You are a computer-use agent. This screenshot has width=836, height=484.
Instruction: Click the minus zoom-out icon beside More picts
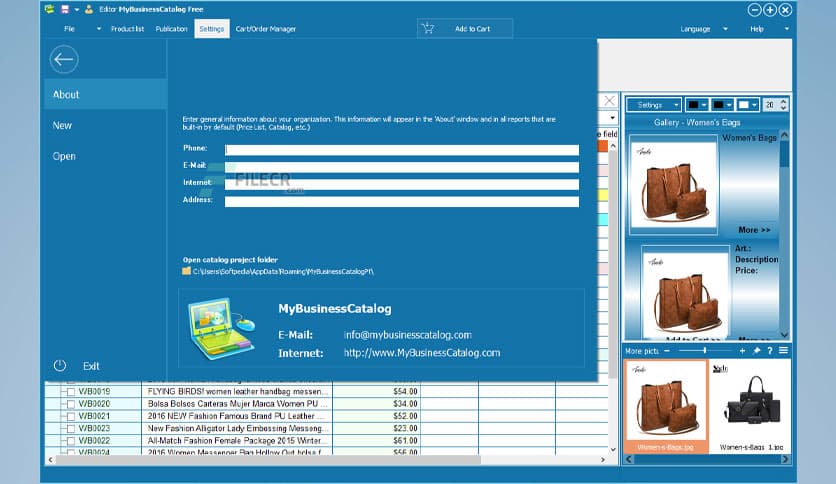(666, 351)
